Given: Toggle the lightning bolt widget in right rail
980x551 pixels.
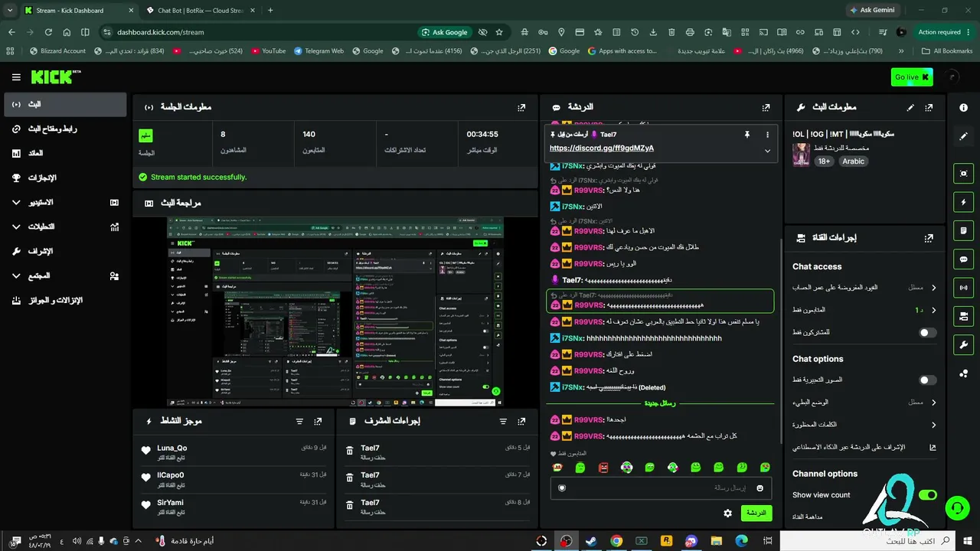Looking at the screenshot, I should (964, 202).
